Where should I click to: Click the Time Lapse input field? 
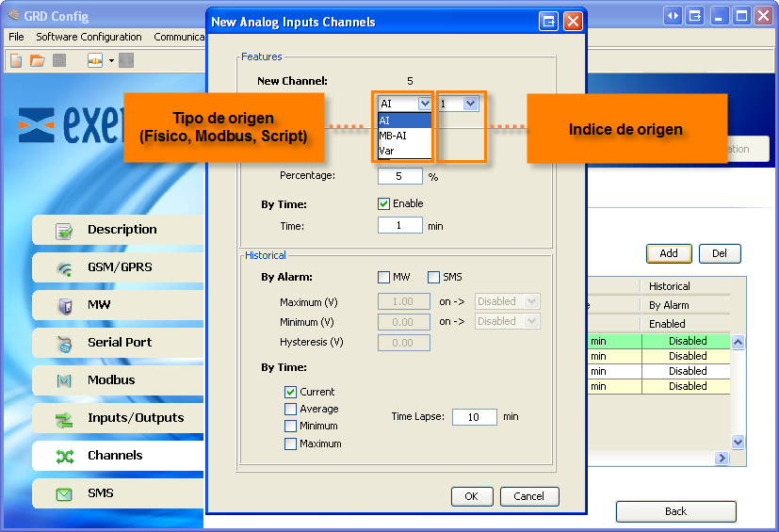coord(474,417)
